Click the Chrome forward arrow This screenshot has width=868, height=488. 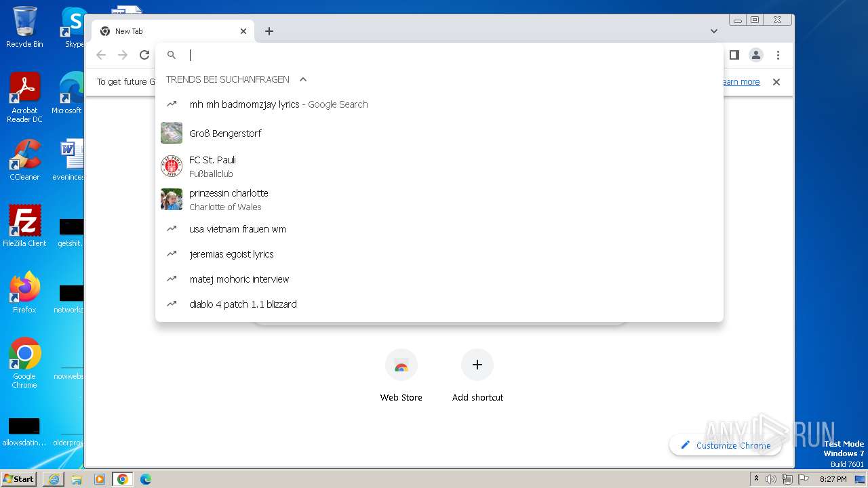pyautogui.click(x=123, y=55)
